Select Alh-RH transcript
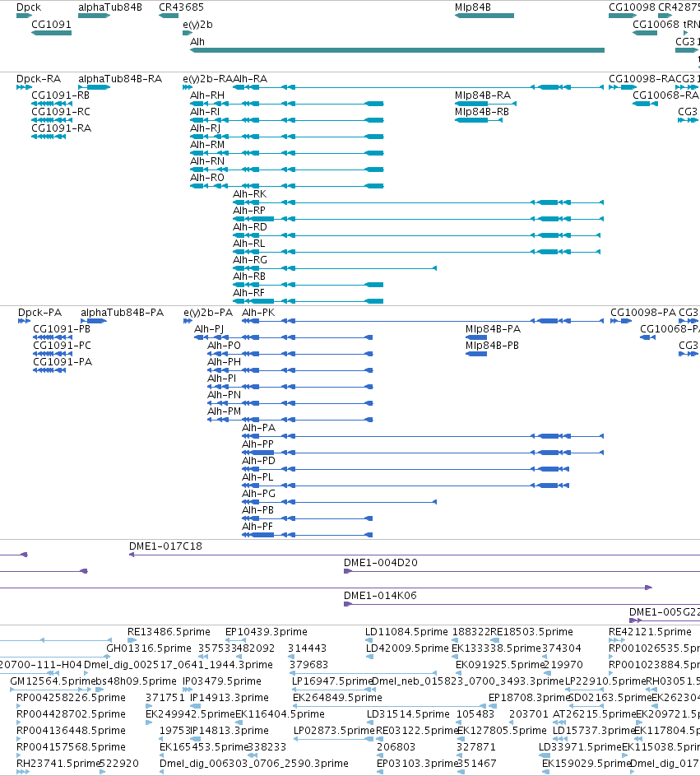The image size is (700, 776). pyautogui.click(x=287, y=104)
